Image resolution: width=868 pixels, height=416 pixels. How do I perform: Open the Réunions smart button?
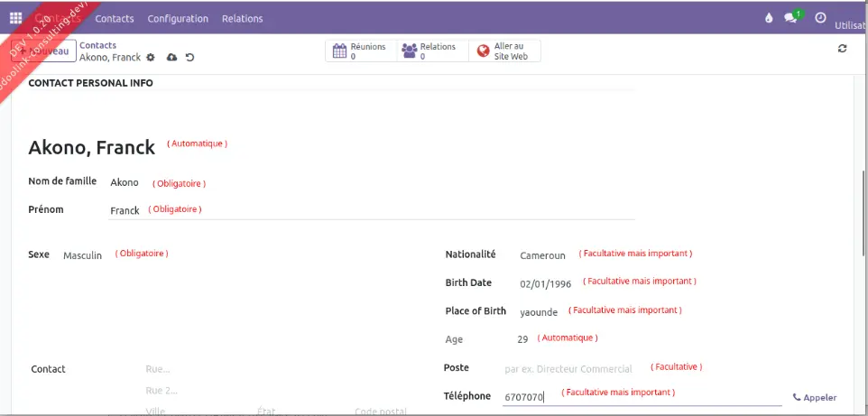(360, 51)
